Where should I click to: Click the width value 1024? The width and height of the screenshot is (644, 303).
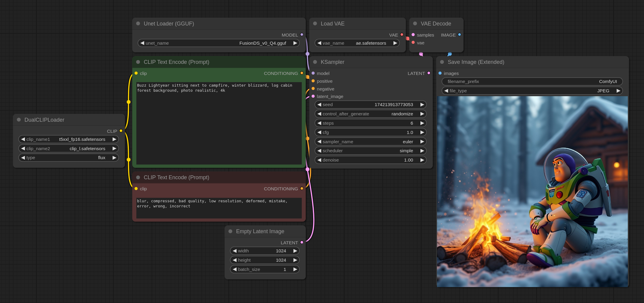tap(281, 251)
